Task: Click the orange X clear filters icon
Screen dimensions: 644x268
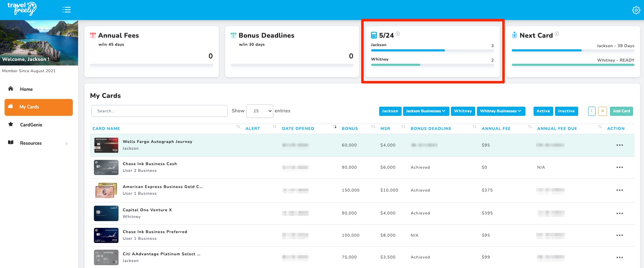Action: [x=602, y=111]
